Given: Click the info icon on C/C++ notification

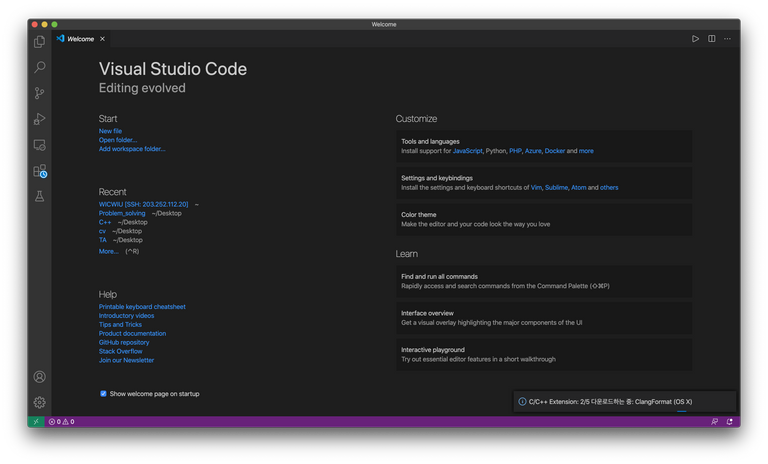Looking at the screenshot, I should tap(522, 402).
